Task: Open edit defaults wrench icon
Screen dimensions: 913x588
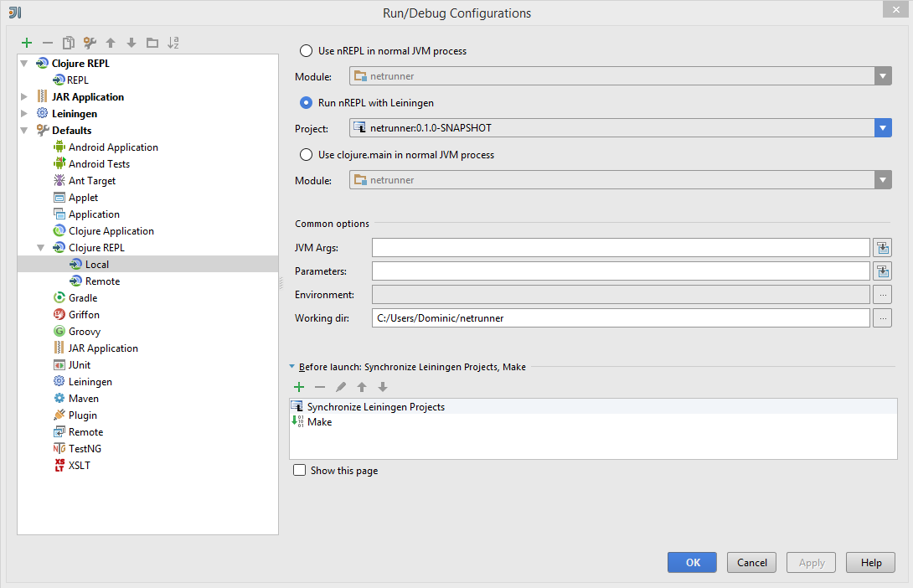Action: coord(90,43)
